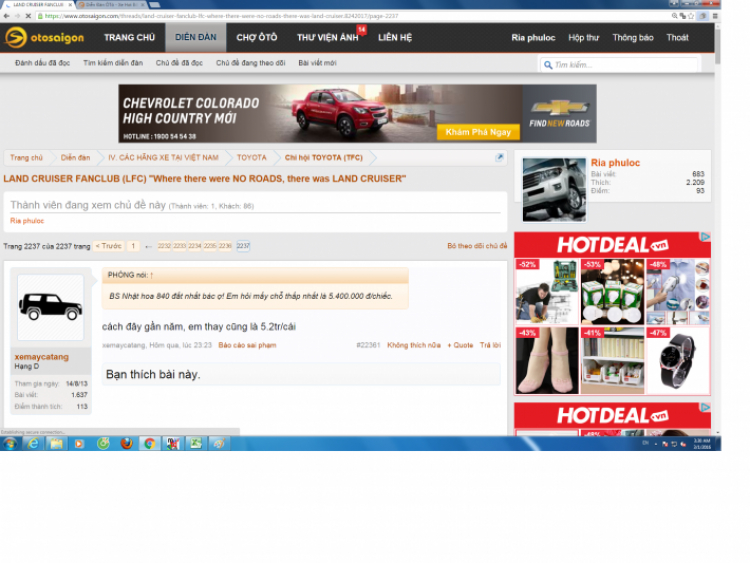This screenshot has width=750, height=563.
Task: Click the search magnifier icon in forum search
Action: tap(548, 65)
